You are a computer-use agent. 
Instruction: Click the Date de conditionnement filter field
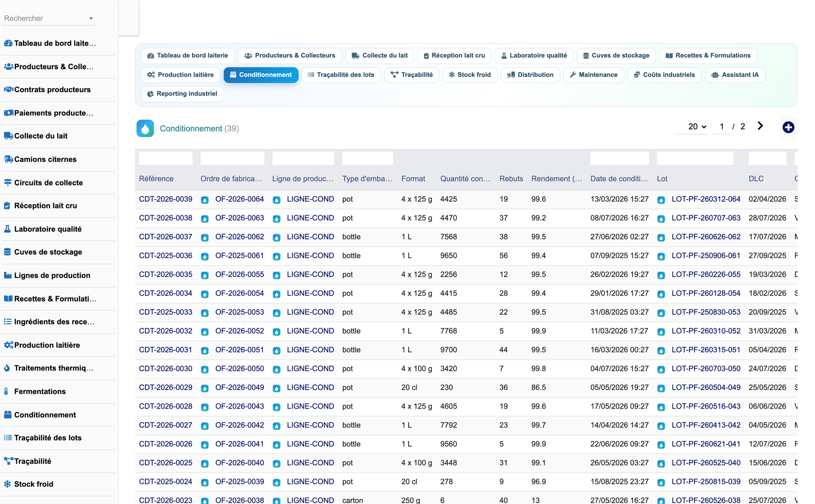(619, 159)
